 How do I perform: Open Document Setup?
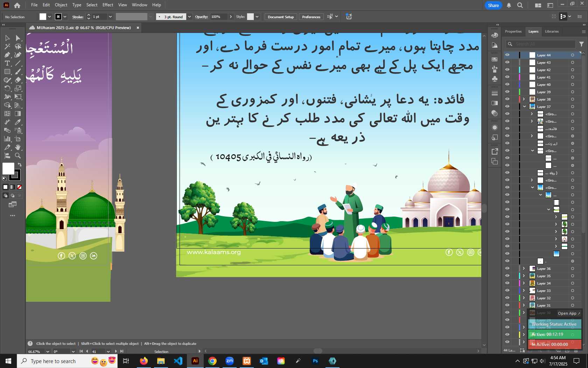coord(281,17)
